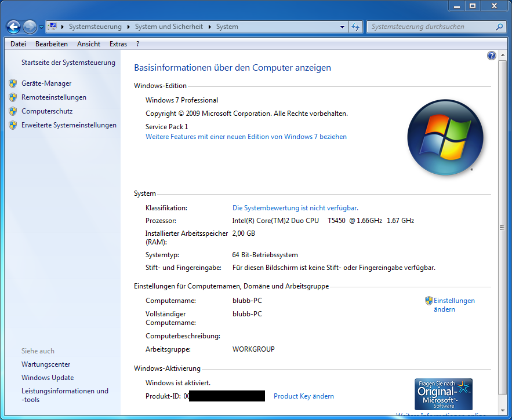512x420 pixels.
Task: Open Leistungsinformationen und -tools link
Action: click(65, 395)
